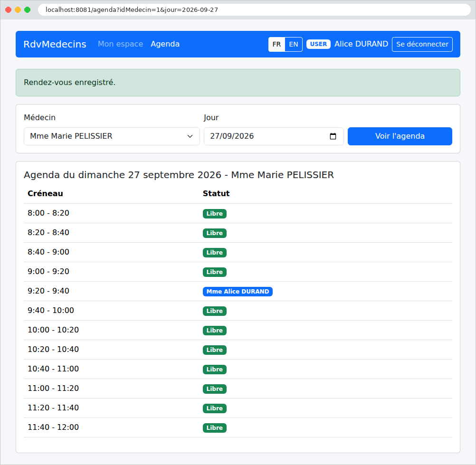Click the Alice DURAND user name in navbar
The height and width of the screenshot is (465, 476).
tap(361, 44)
